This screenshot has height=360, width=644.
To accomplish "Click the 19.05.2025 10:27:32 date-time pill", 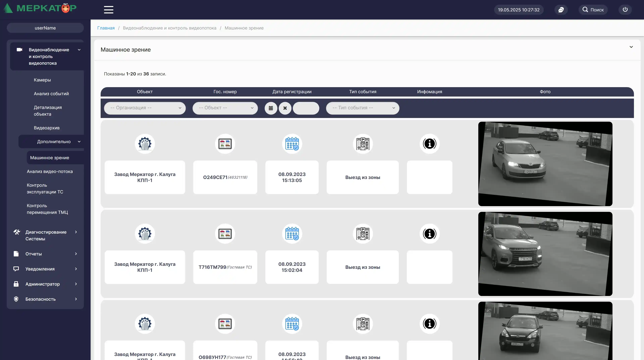I will (x=519, y=10).
